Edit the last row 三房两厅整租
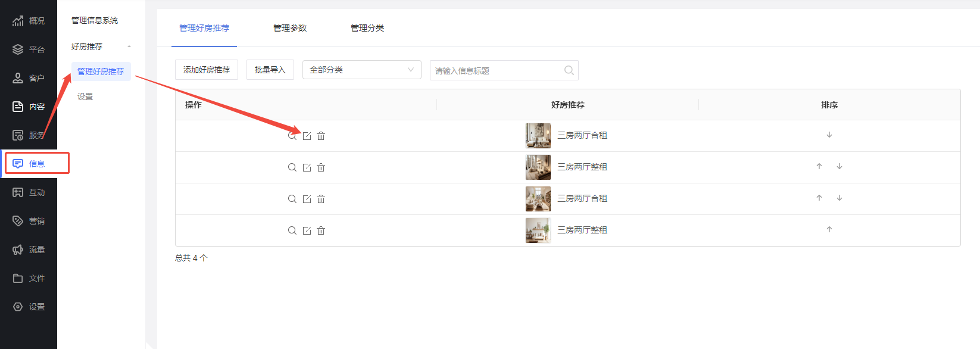This screenshot has height=349, width=980. click(x=307, y=230)
